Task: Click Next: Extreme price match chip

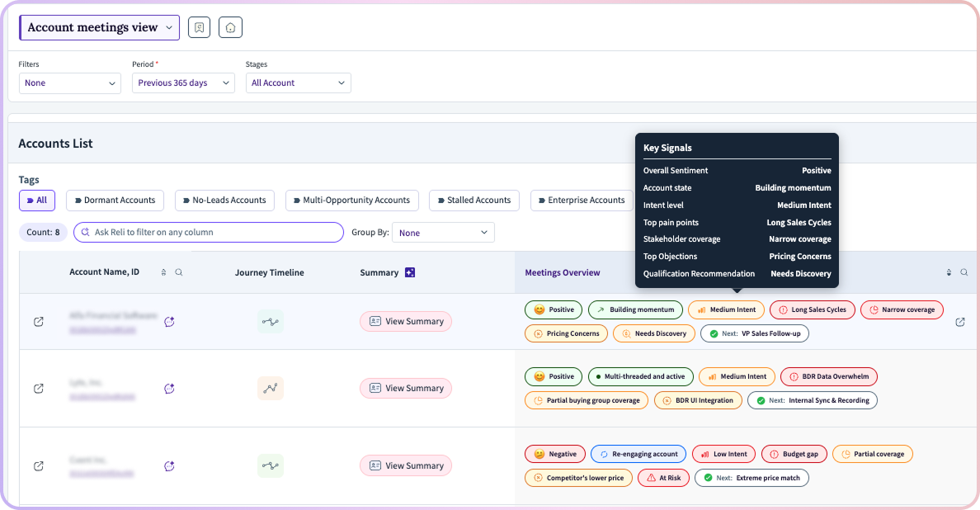Action: pyautogui.click(x=751, y=478)
